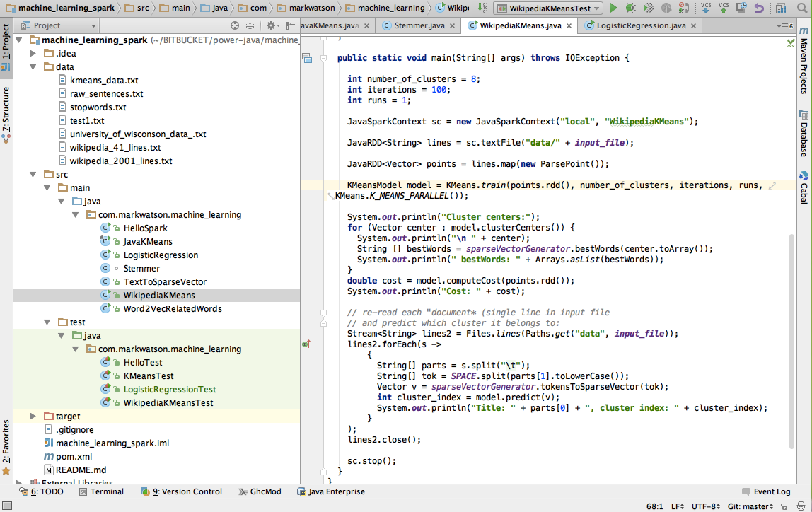Revert changes with purple undo arrow
Viewport: 812px width, 512px height.
(759, 8)
